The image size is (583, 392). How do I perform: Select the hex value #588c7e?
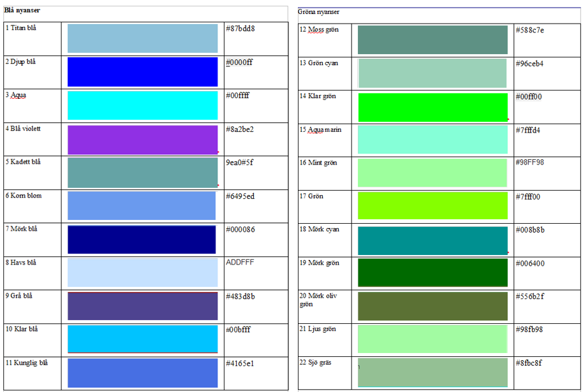pos(530,30)
